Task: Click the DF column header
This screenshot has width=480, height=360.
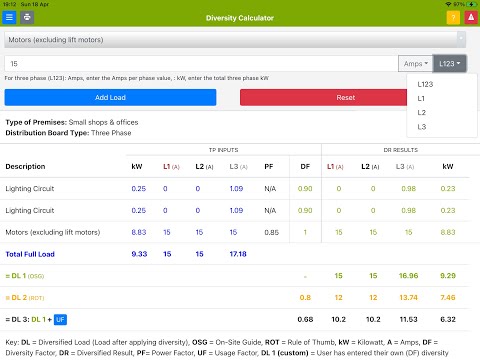Action: point(305,166)
